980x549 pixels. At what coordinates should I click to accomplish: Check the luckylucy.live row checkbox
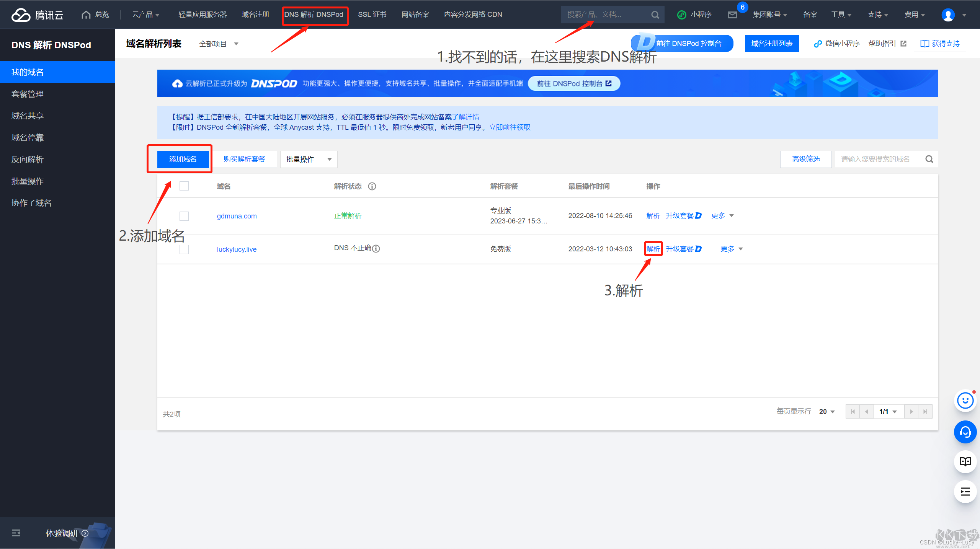[x=184, y=249]
